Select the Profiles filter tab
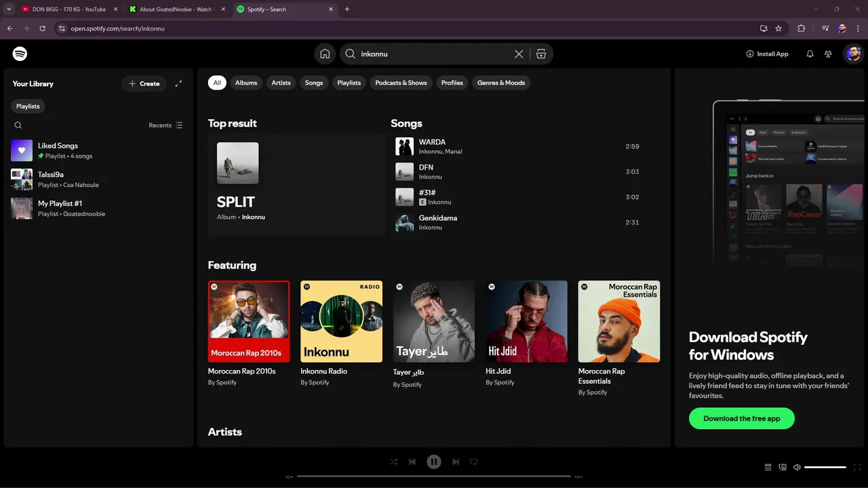 (452, 83)
